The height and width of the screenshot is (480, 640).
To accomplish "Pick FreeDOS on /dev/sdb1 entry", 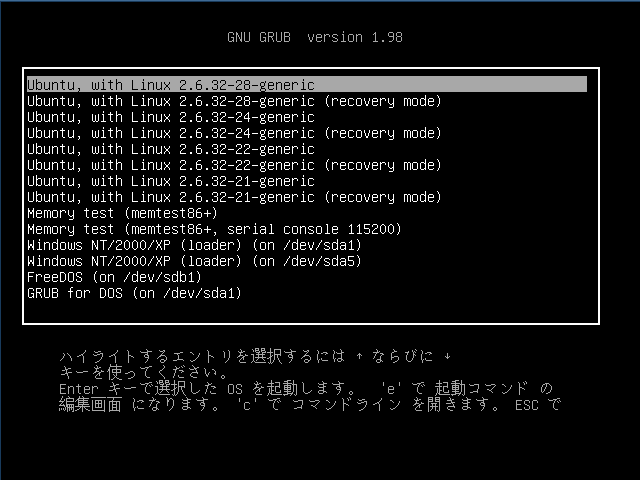I will click(x=114, y=277).
